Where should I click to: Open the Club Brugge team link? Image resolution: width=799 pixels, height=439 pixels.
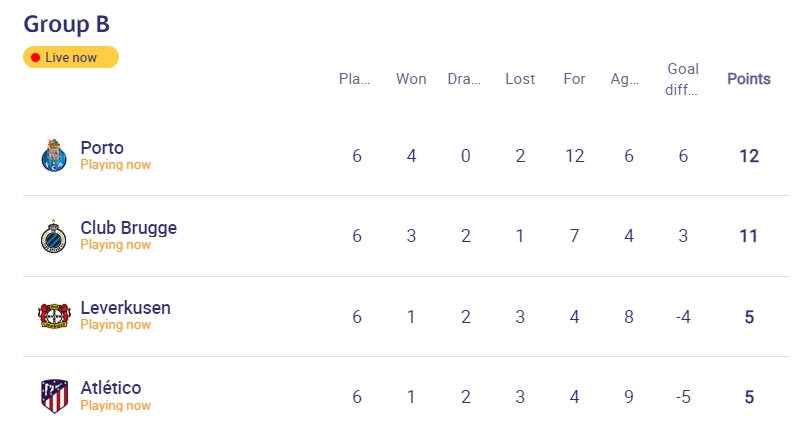point(128,228)
